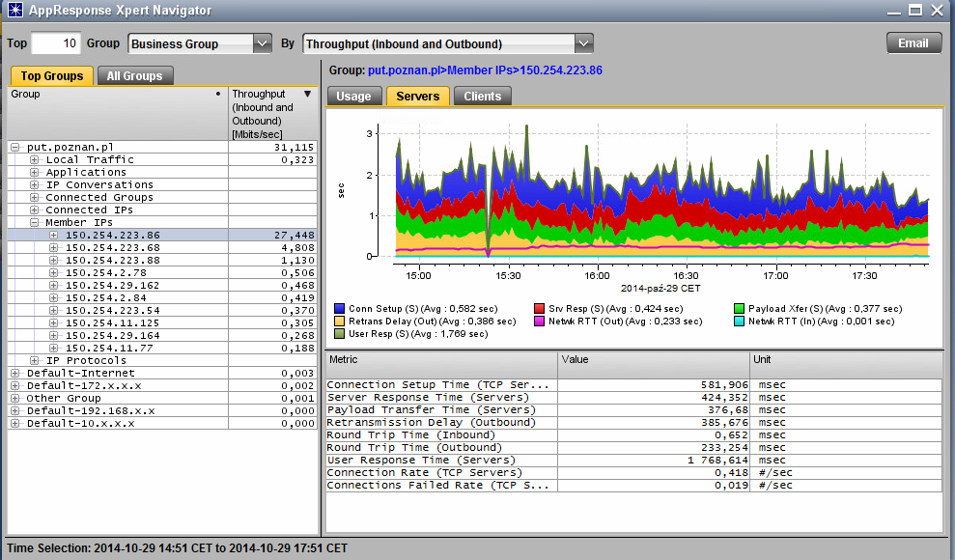Expand the 150.254.223.54 node
Screen dimensions: 955x560
pos(54,311)
